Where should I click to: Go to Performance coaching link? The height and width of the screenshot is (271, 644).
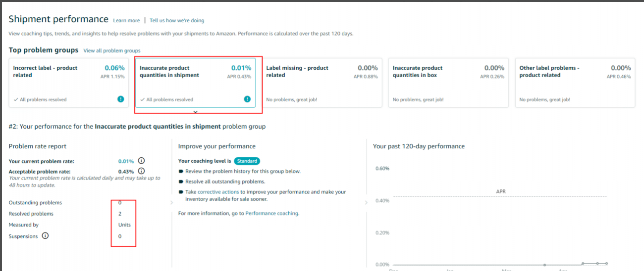[x=272, y=214]
